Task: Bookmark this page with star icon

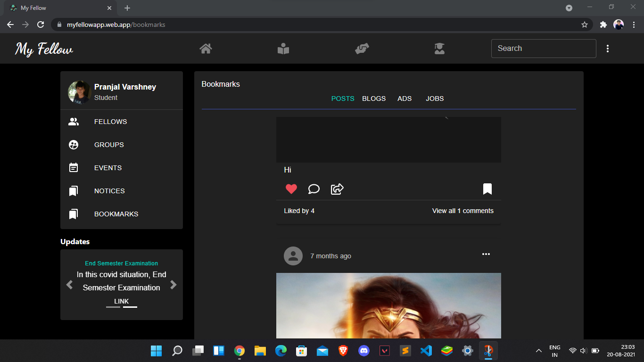Action: tap(585, 25)
